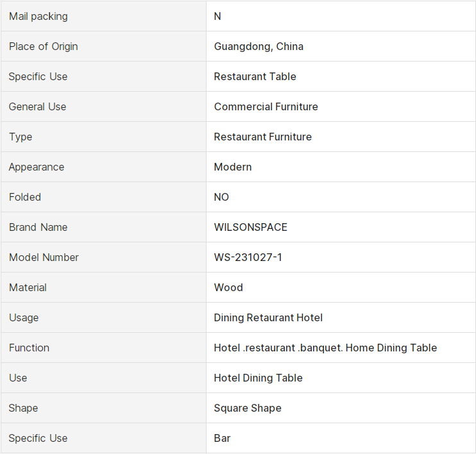The height and width of the screenshot is (454, 476).
Task: Select the Commercial Furniture value
Action: coord(266,106)
